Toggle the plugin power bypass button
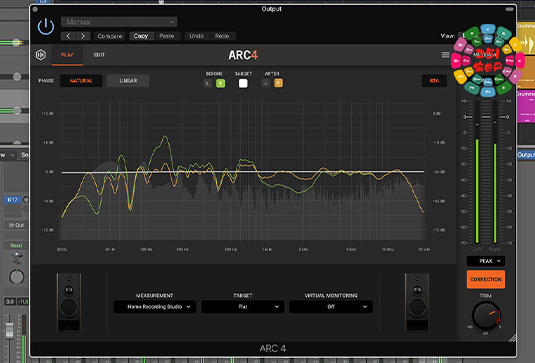The width and height of the screenshot is (535, 363). 46,27
